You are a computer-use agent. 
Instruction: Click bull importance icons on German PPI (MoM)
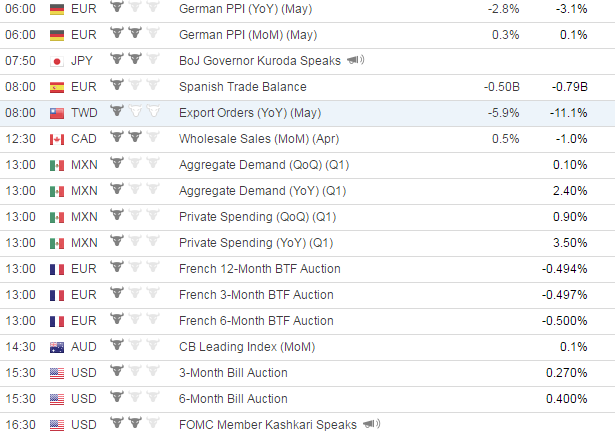point(135,33)
